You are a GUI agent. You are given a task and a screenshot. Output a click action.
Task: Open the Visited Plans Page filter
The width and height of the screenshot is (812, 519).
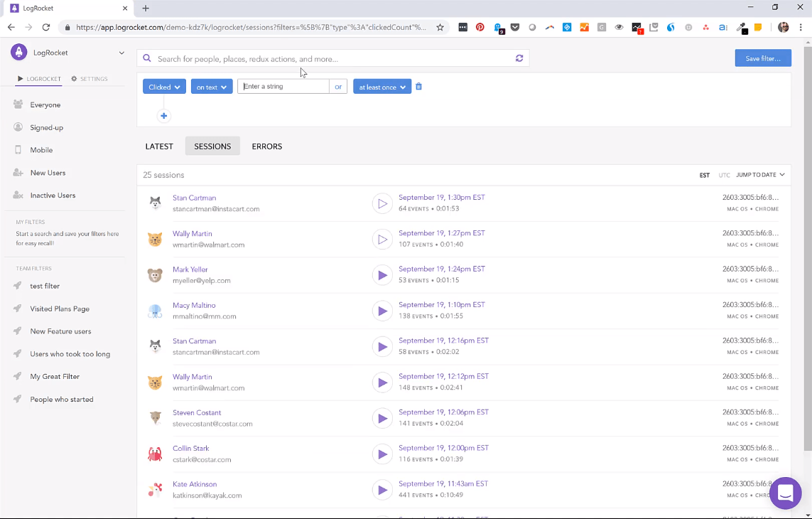pyautogui.click(x=60, y=309)
